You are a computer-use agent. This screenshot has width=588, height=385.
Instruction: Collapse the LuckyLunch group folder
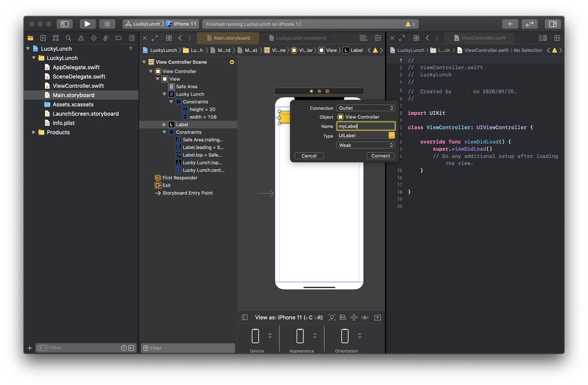(x=34, y=58)
